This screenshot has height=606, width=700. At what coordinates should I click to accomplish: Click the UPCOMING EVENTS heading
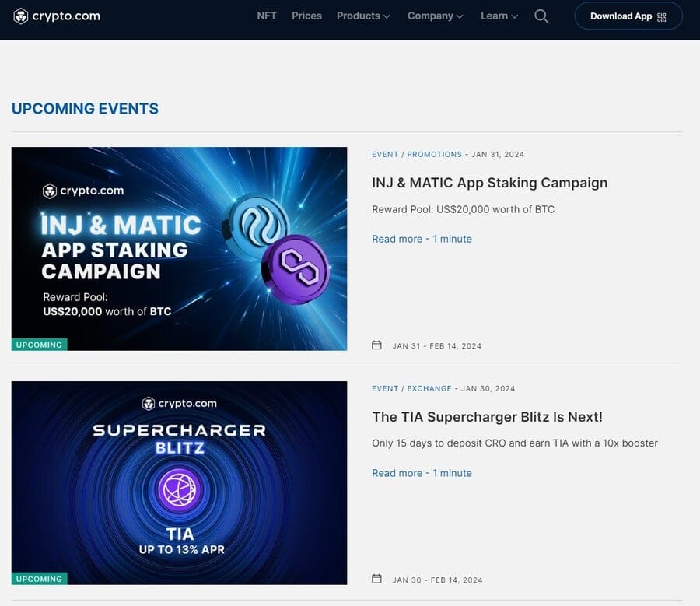85,108
